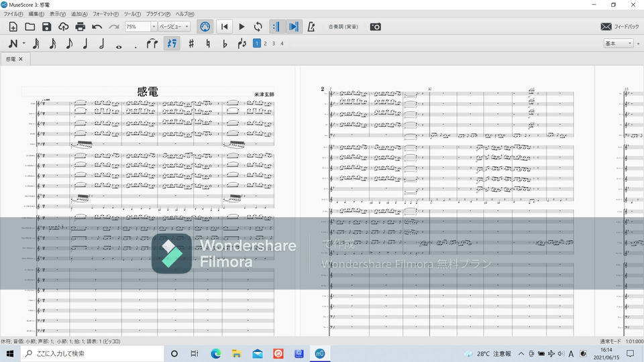Image resolution: width=644 pixels, height=362 pixels.
Task: Select the eighth note duration
Action: tap(69, 44)
